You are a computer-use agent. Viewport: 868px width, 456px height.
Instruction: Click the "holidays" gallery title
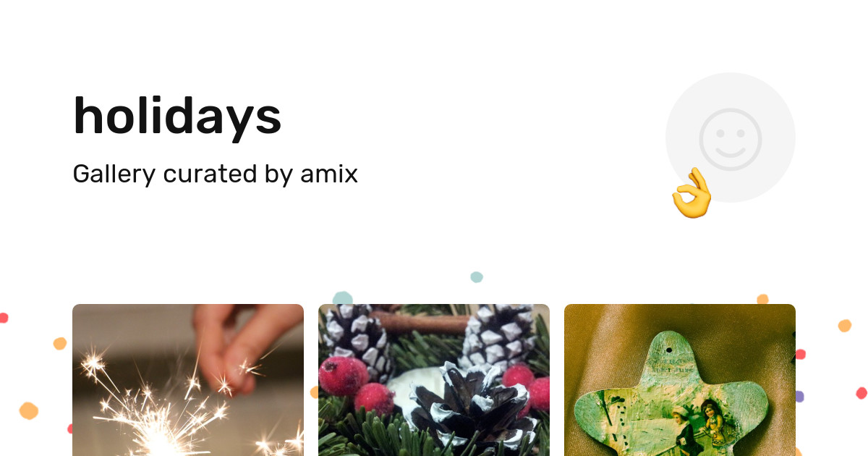pos(177,116)
